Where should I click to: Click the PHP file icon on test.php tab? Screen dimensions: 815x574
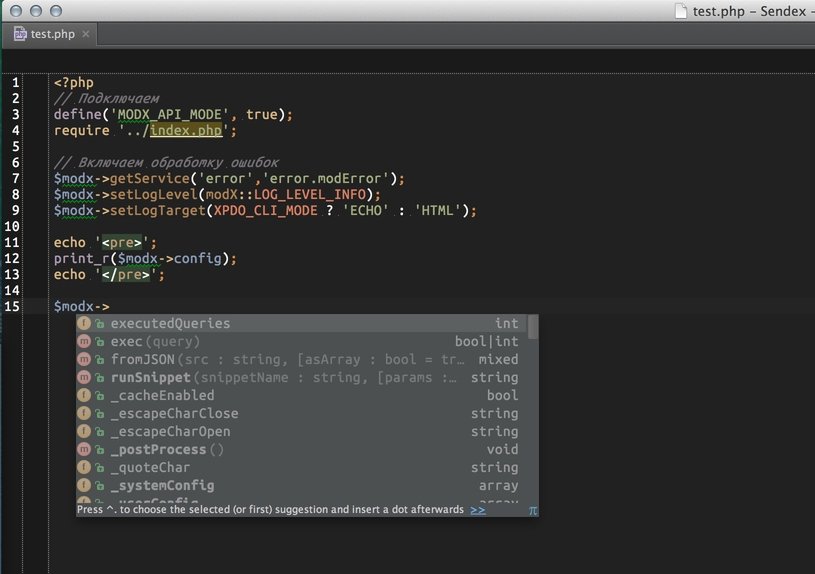tap(20, 34)
